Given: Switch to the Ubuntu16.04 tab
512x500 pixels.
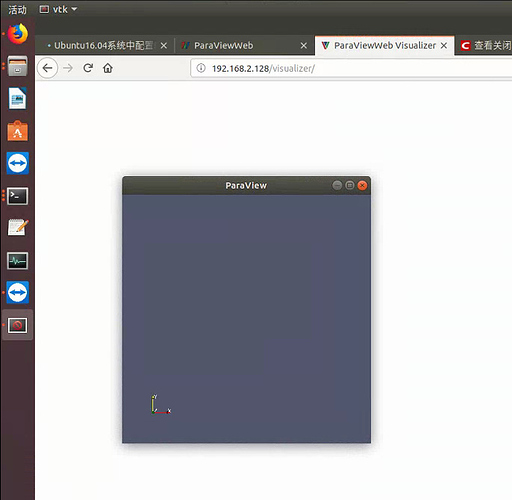Looking at the screenshot, I should point(104,45).
